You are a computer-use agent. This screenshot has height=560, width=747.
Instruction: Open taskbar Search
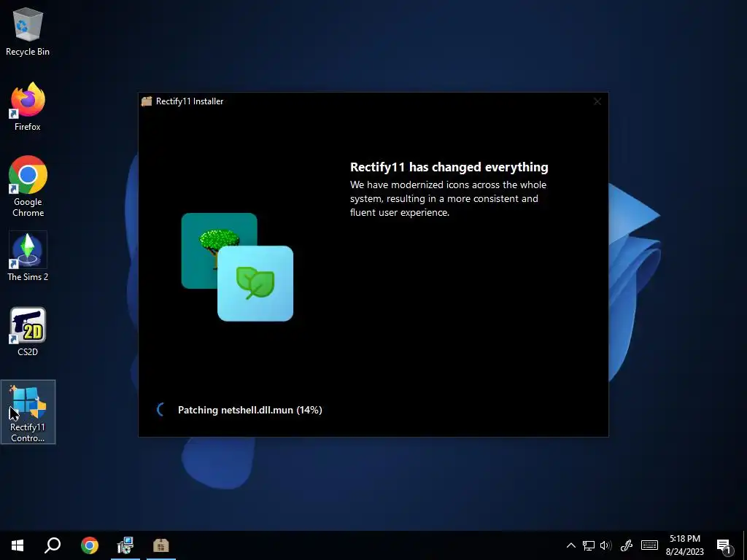pyautogui.click(x=53, y=545)
